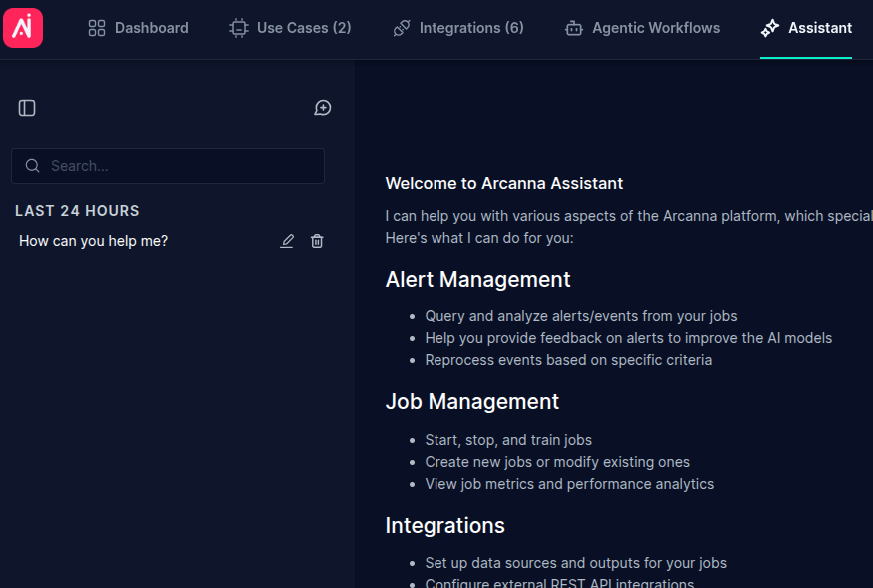Click 'Query and analyze alerts/events' bullet
This screenshot has width=873, height=588.
point(581,316)
